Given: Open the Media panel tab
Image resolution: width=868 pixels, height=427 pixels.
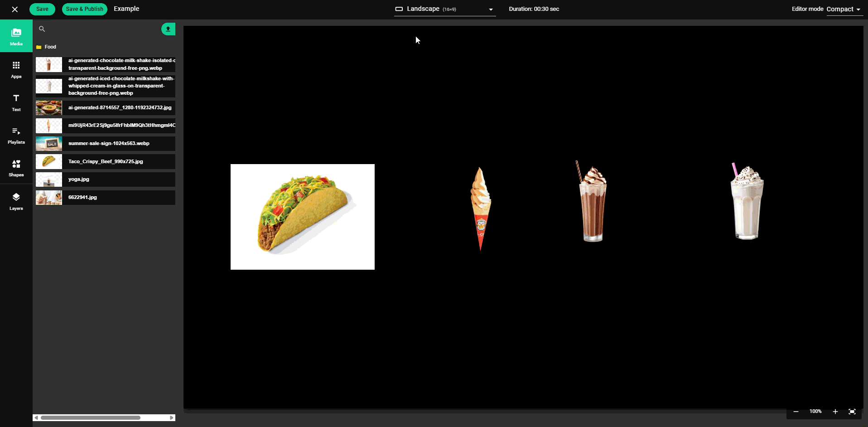Looking at the screenshot, I should click(16, 36).
